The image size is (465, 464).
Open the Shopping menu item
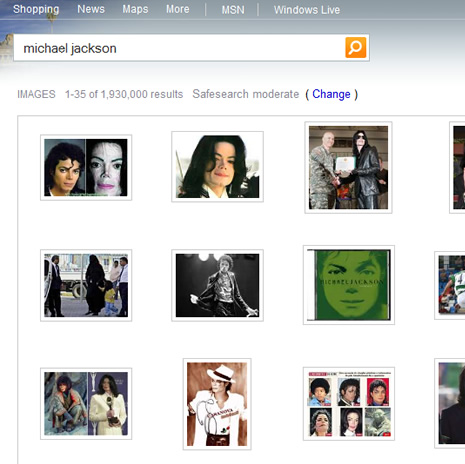point(36,9)
